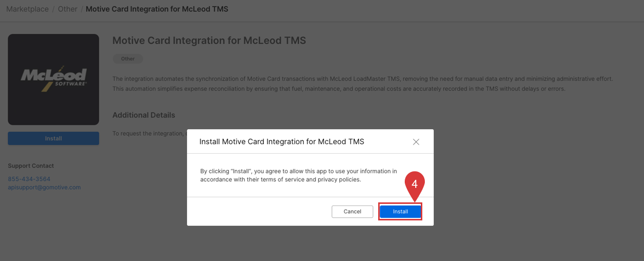This screenshot has height=261, width=644.
Task: Open Marketplace breadcrumb link
Action: [x=28, y=9]
